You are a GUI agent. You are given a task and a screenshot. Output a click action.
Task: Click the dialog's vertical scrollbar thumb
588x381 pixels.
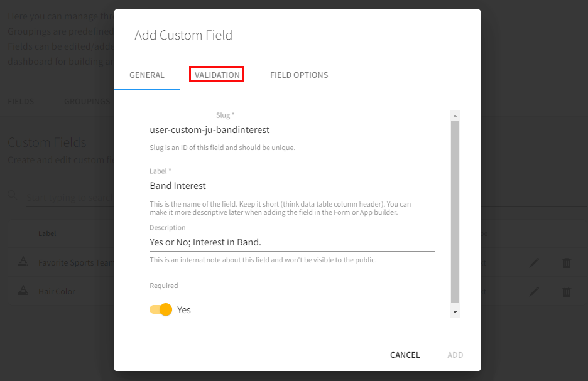[x=455, y=212]
